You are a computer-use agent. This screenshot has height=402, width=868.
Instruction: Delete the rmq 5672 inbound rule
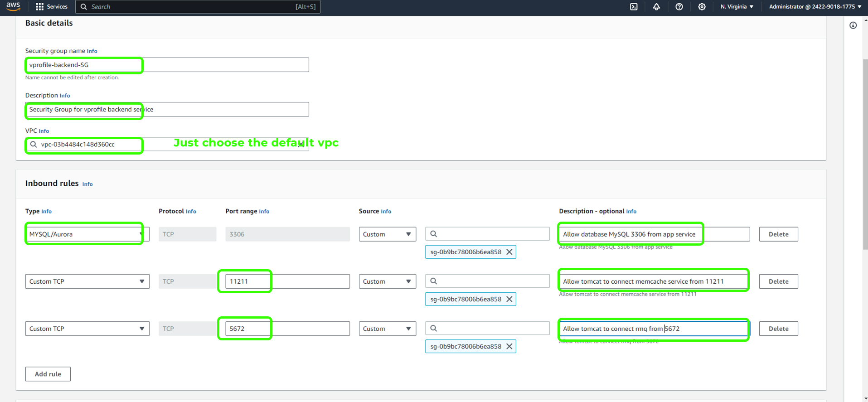pos(778,329)
